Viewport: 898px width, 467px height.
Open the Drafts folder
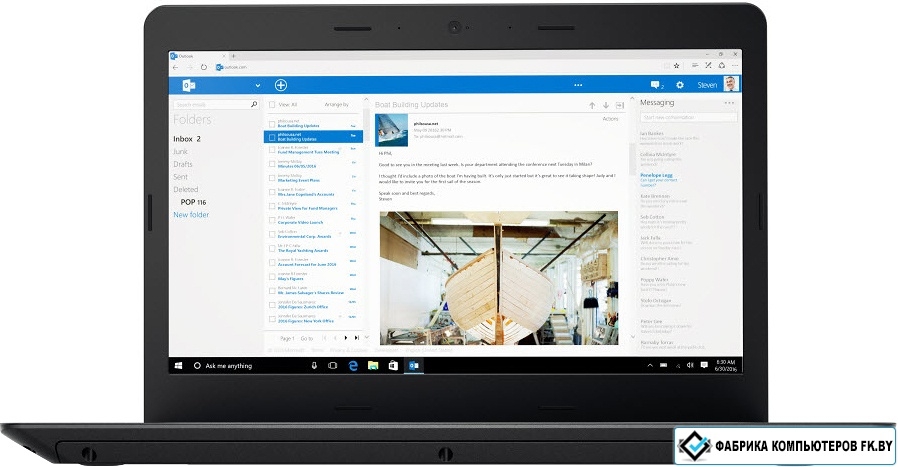(x=183, y=164)
